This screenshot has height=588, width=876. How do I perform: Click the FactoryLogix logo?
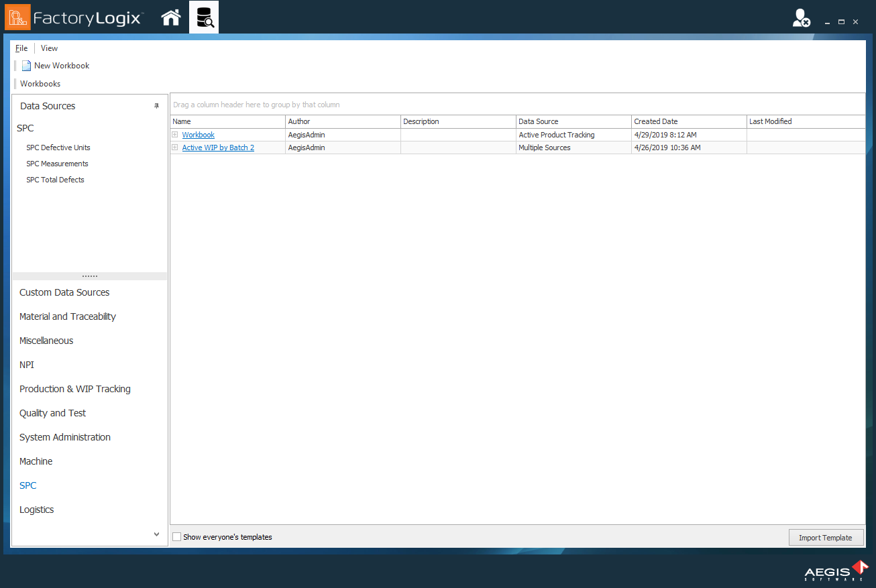click(74, 17)
